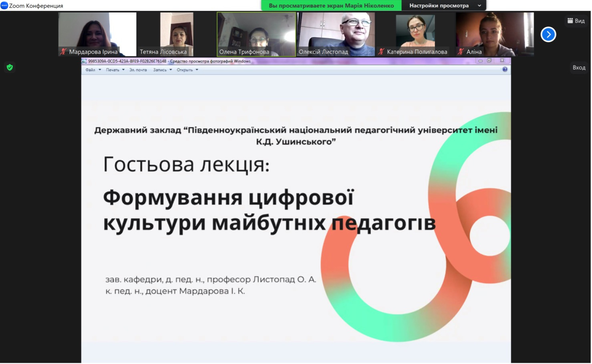Image resolution: width=592 pixels, height=364 pixels.
Task: Click the "Zoom Конференция" window title
Action: [36, 6]
